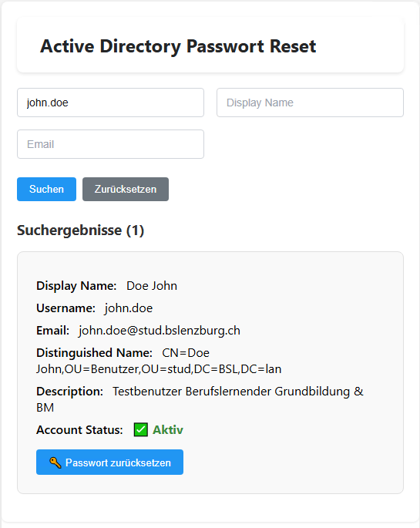Click the blue Suchen button
420x528 pixels.
pos(46,190)
